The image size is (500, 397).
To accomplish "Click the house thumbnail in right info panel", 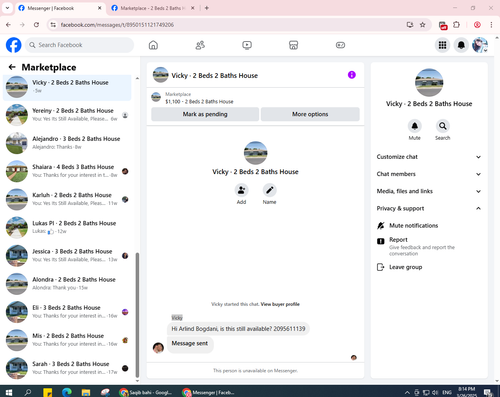I will click(429, 83).
